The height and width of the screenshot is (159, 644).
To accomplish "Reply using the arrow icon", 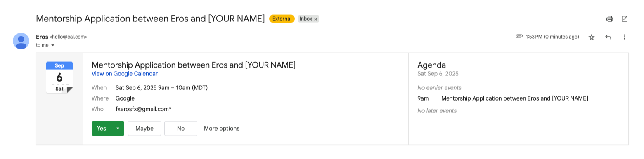I will [608, 37].
